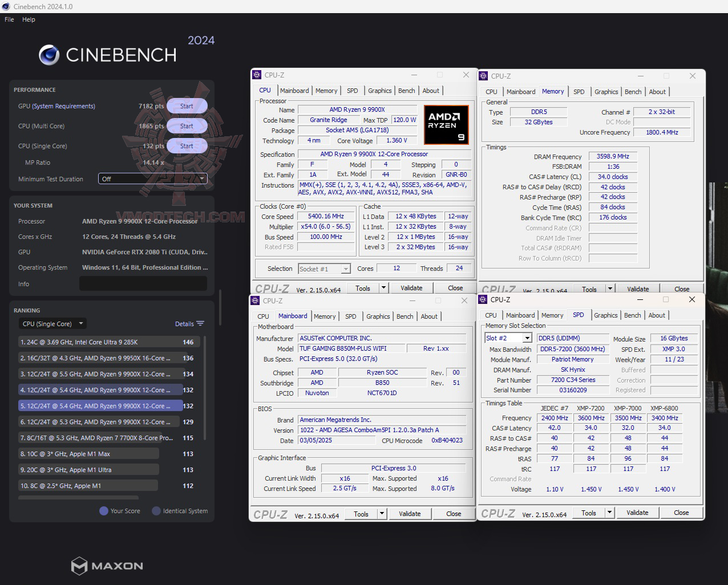This screenshot has height=585, width=728.
Task: Click the CPU-Z title icon of the CPU window
Action: [x=257, y=75]
